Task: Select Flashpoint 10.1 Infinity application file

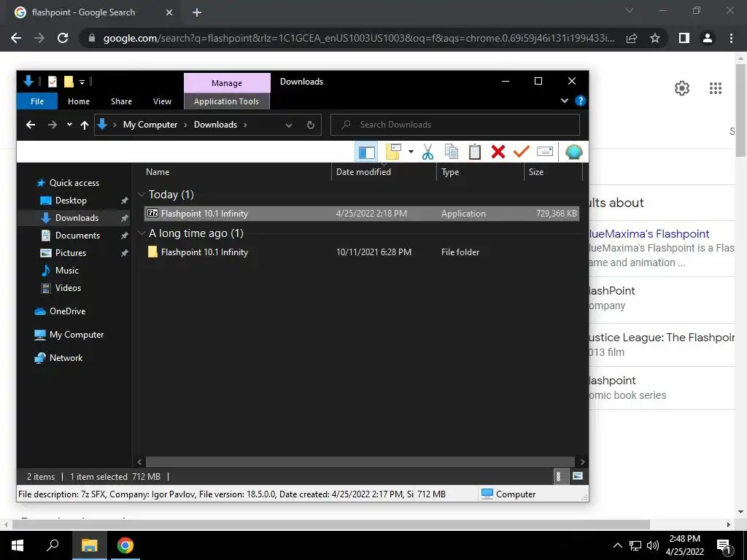Action: 362,214
